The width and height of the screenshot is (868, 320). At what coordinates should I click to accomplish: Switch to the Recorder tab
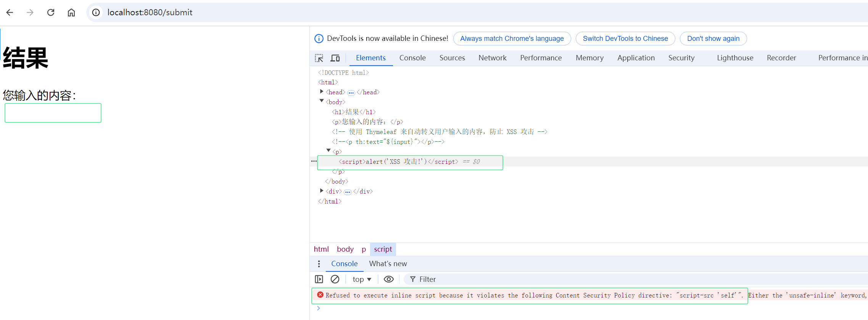pos(781,58)
